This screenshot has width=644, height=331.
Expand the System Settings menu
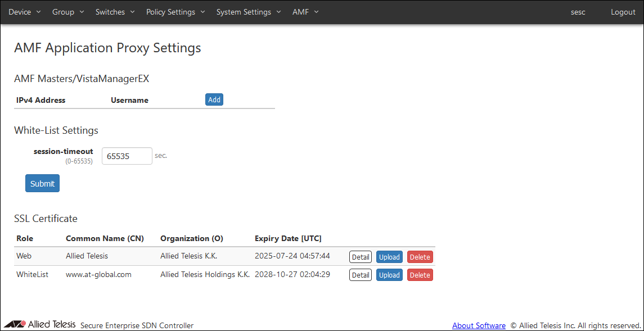tap(249, 12)
